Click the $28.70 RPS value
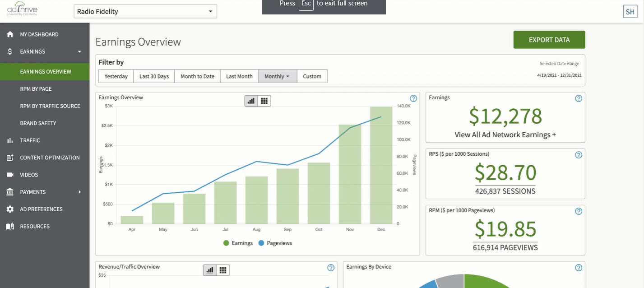The image size is (644, 288). click(x=505, y=172)
